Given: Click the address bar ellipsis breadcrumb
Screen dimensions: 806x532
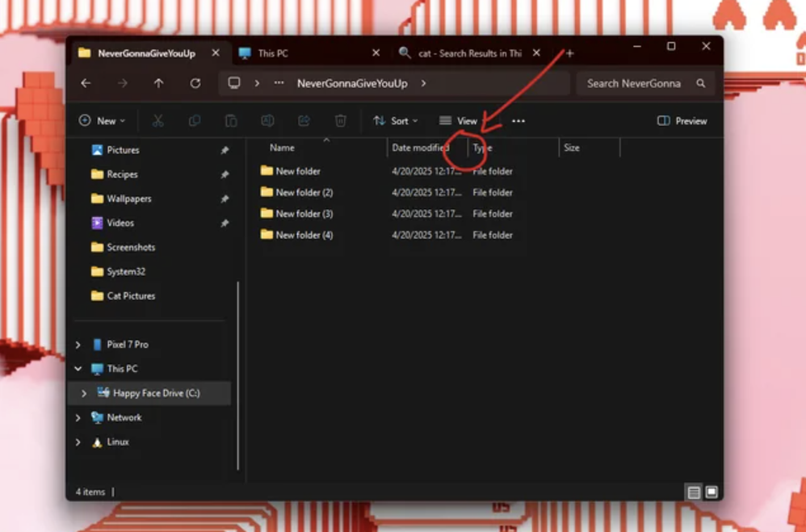Looking at the screenshot, I should tap(279, 83).
